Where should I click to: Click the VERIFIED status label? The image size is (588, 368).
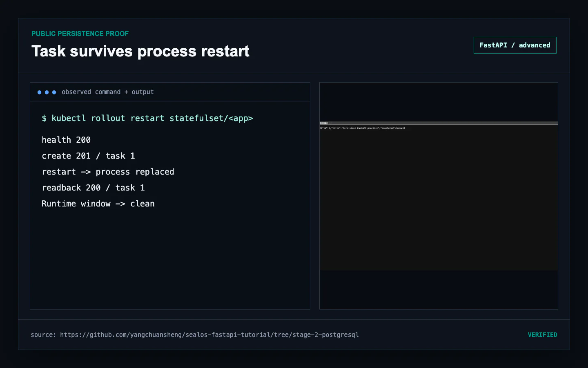(542, 335)
